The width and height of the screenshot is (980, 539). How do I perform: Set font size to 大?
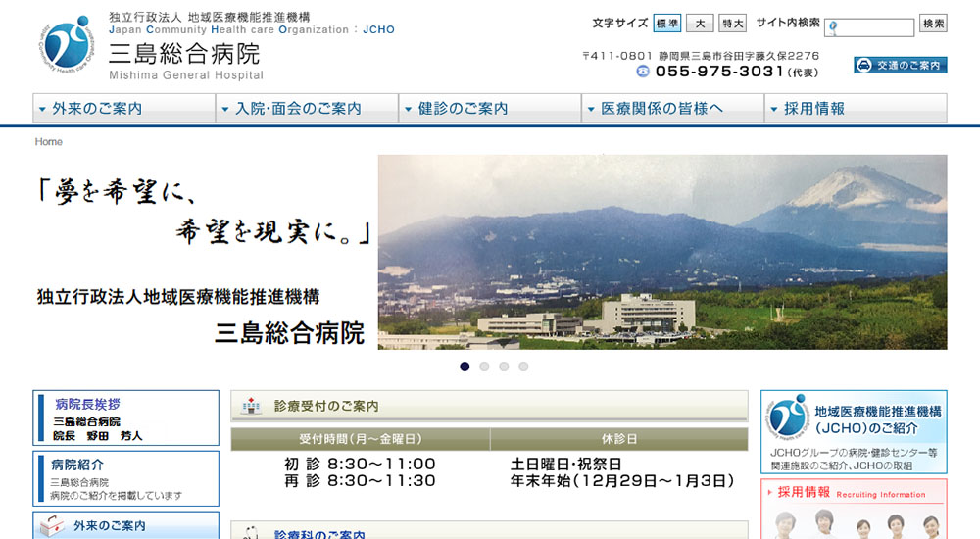pos(700,24)
